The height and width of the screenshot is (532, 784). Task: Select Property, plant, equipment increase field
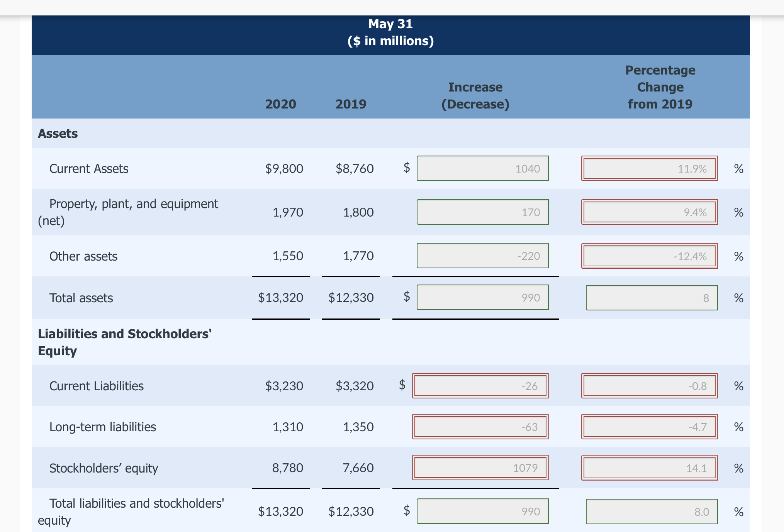tap(482, 212)
